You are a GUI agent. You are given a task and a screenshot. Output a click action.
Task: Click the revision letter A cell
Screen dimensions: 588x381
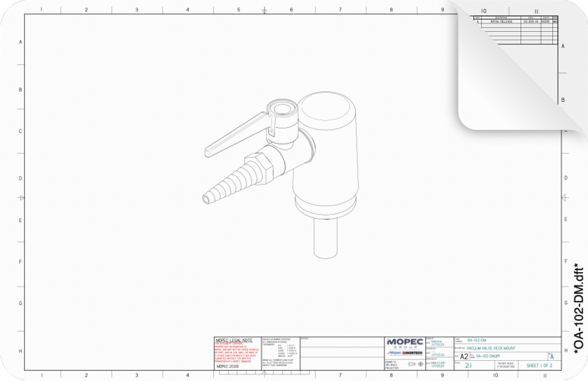(552, 355)
